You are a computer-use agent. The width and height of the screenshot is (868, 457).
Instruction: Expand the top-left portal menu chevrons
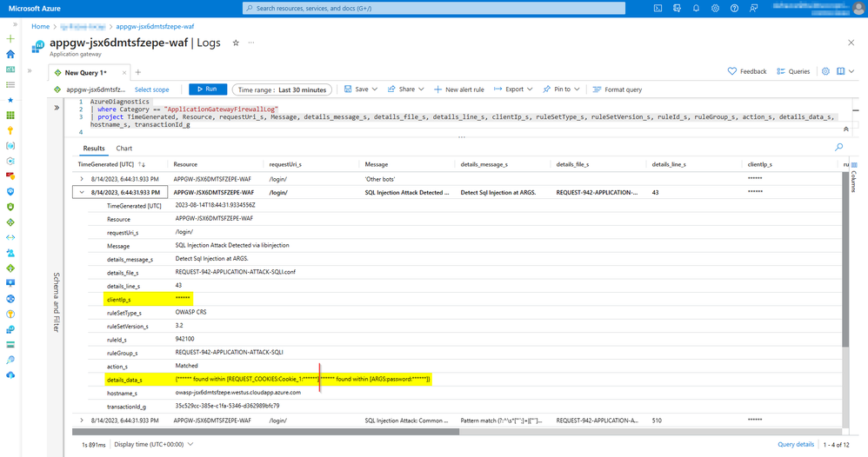tap(15, 24)
